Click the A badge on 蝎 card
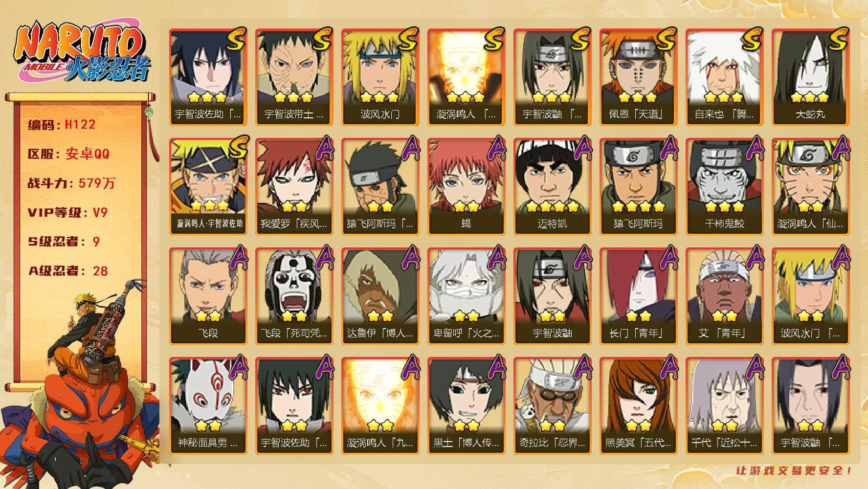This screenshot has height=489, width=868. coord(495,148)
